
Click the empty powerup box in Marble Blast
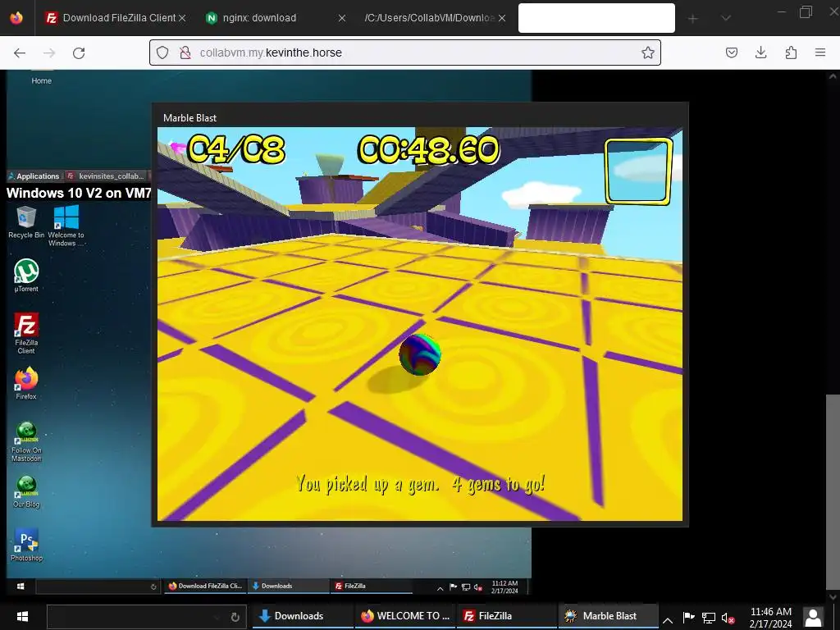[638, 171]
